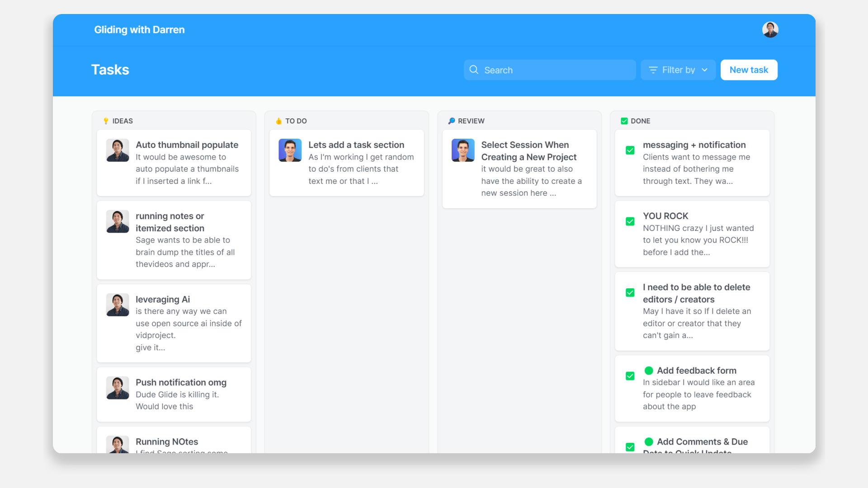Click the filter lines icon

click(x=653, y=70)
